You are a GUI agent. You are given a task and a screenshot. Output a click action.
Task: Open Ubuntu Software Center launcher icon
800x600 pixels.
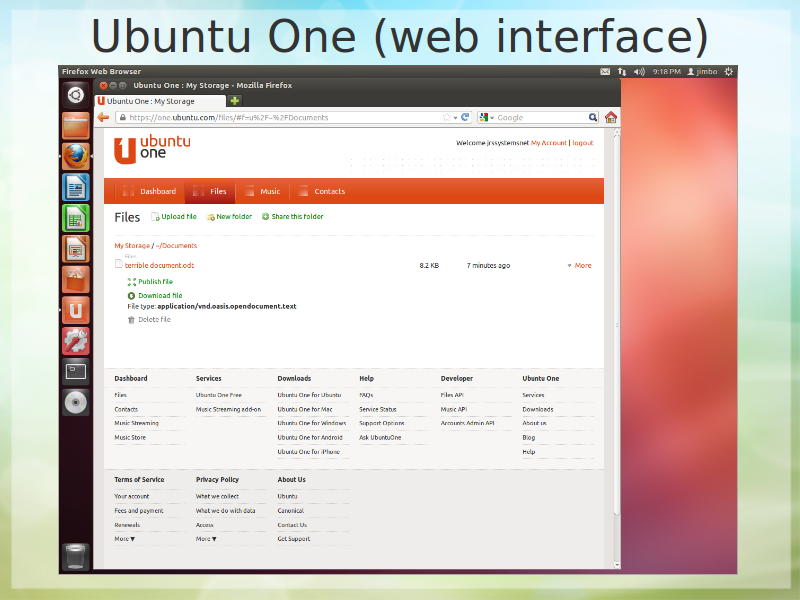click(76, 279)
